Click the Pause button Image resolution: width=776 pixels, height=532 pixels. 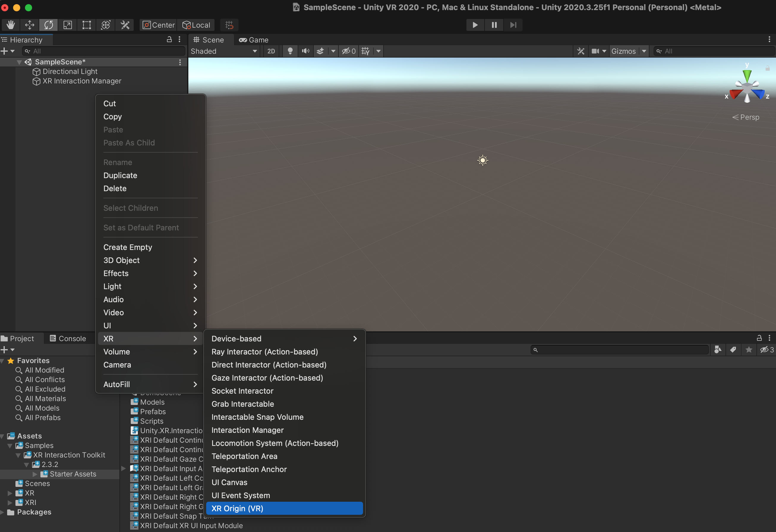coord(494,25)
